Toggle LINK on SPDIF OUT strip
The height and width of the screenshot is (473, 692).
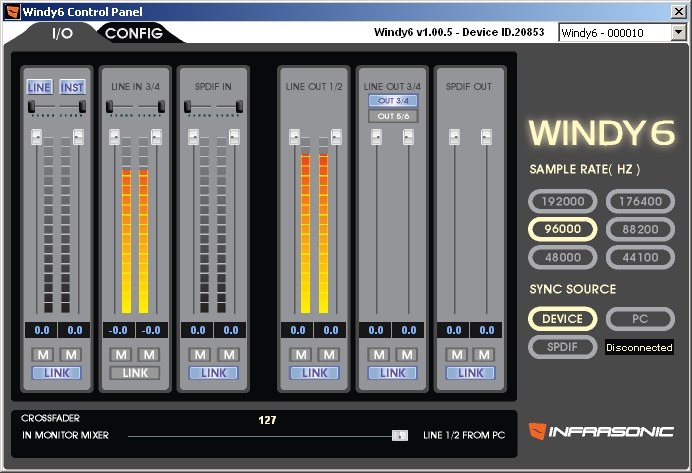[x=471, y=373]
